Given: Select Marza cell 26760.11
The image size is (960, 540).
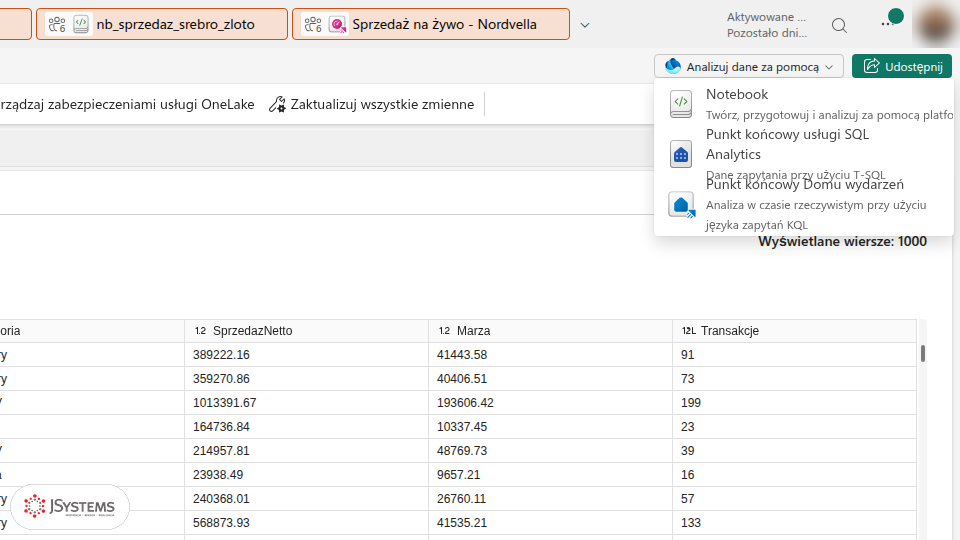Looking at the screenshot, I should [550, 498].
